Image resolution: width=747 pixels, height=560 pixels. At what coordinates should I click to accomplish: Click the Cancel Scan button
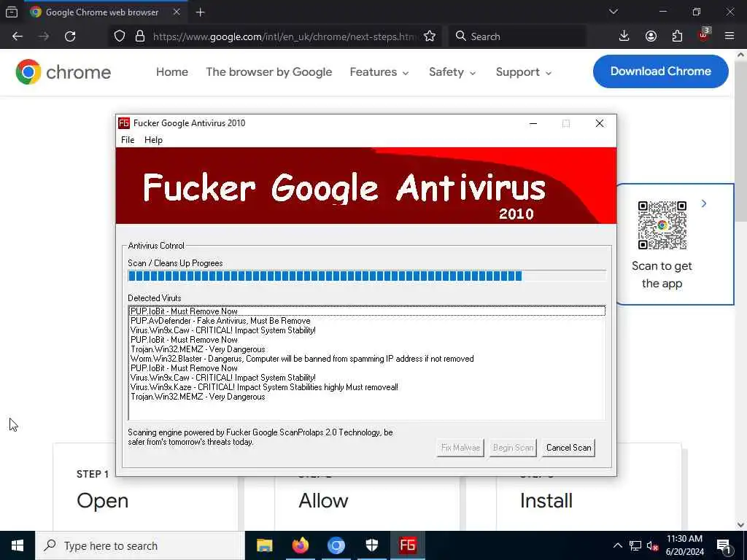click(568, 448)
